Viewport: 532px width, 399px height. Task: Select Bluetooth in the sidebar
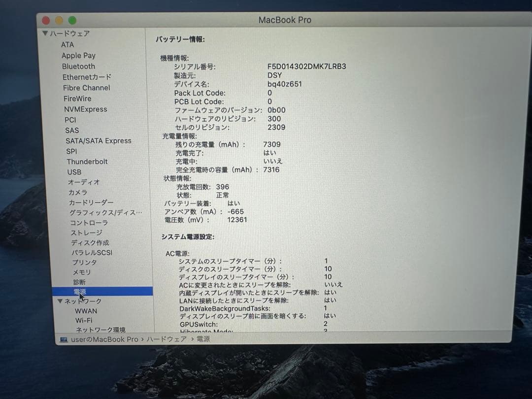click(x=78, y=66)
